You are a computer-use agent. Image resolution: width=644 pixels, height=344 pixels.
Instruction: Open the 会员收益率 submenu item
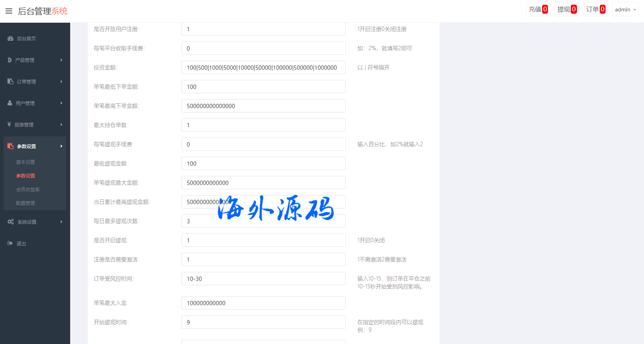pyautogui.click(x=28, y=190)
